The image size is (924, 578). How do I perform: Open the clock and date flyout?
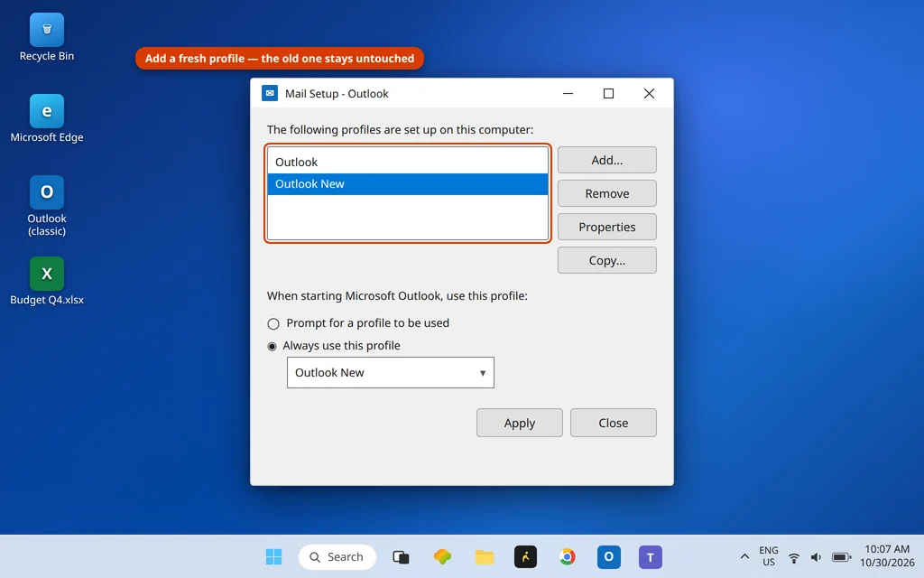coord(887,556)
